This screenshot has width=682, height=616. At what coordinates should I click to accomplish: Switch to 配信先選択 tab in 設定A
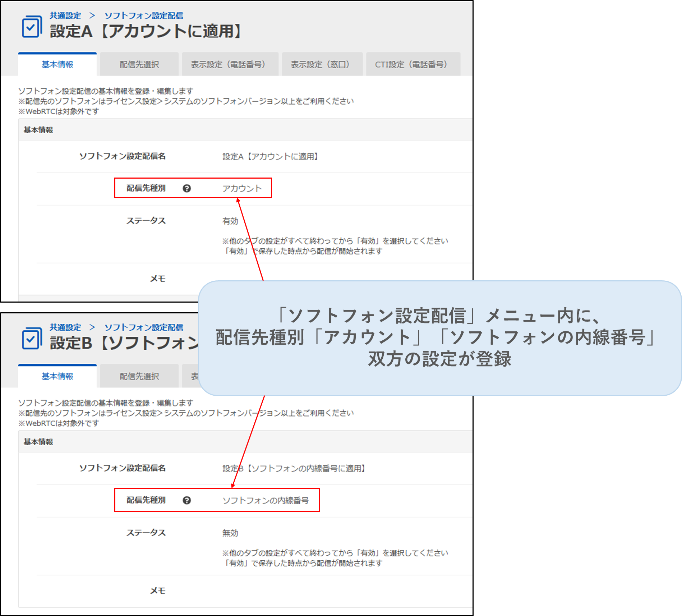coord(139,65)
